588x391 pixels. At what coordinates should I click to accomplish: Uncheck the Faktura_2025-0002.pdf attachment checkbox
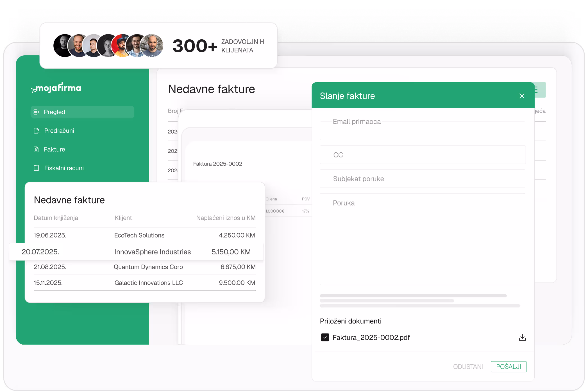coord(325,337)
